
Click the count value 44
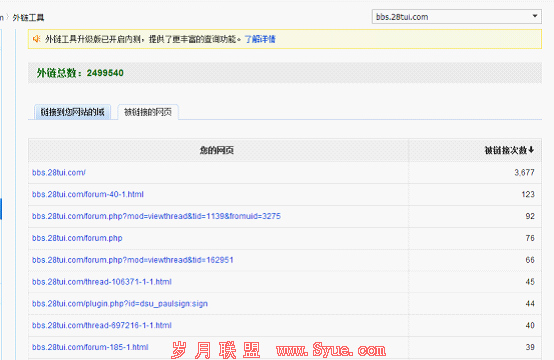[x=530, y=304]
